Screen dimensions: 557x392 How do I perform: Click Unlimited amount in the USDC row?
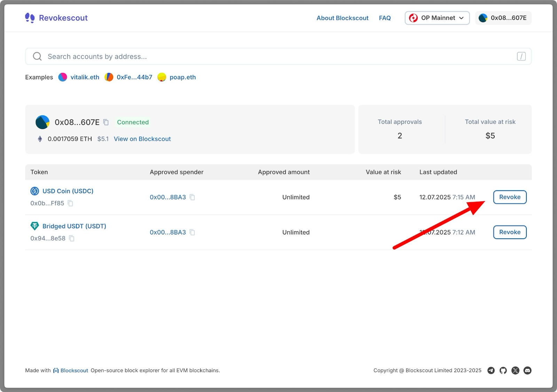[296, 197]
